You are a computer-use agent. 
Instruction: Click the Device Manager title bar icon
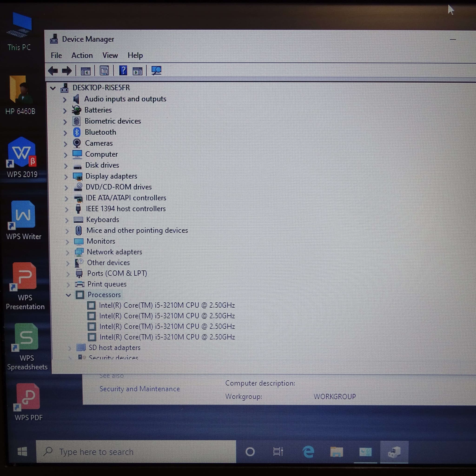[54, 39]
